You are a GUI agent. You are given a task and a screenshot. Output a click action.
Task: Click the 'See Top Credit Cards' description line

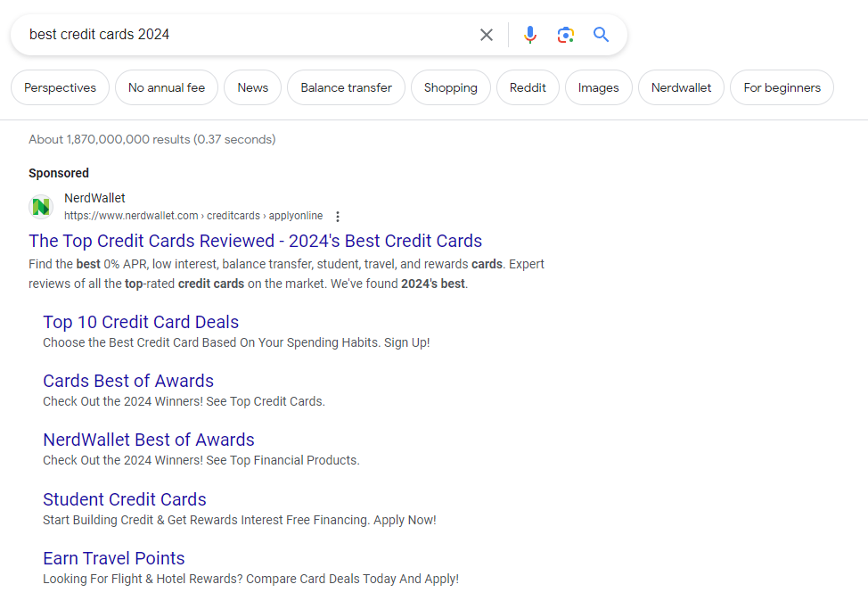click(x=184, y=401)
